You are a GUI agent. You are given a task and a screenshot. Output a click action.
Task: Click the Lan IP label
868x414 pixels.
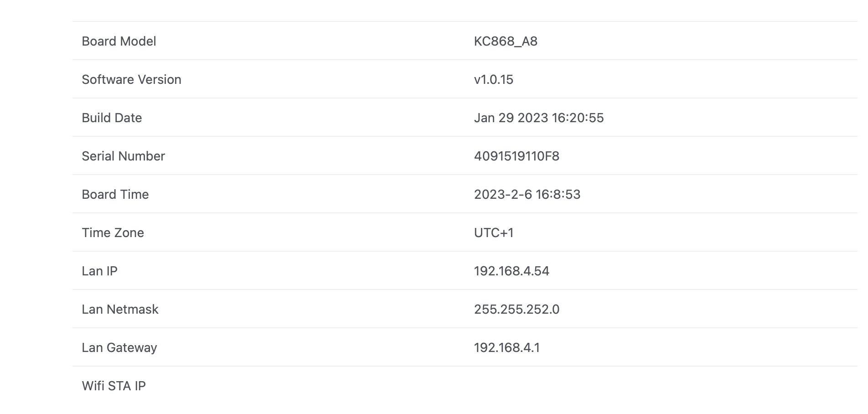coord(99,271)
